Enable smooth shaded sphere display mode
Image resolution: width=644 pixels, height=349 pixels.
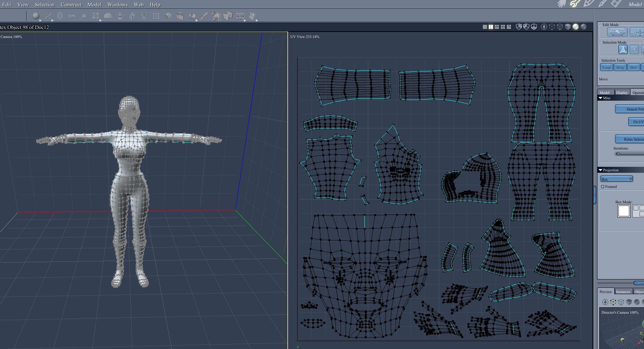[x=576, y=27]
